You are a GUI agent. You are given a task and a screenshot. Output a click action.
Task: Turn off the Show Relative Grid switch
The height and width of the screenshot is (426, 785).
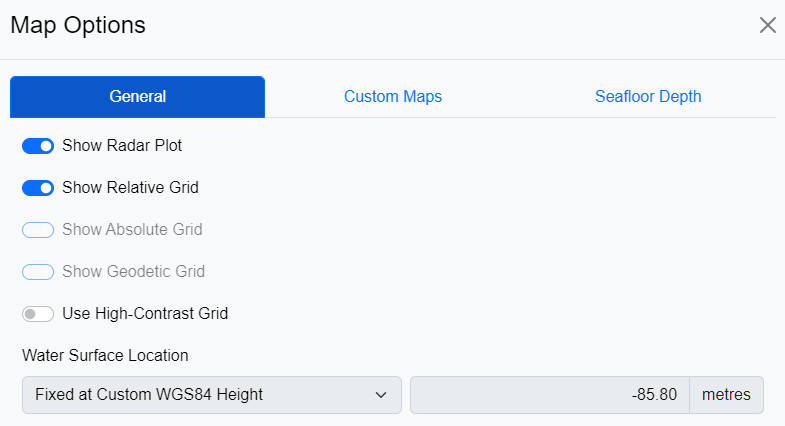38,188
